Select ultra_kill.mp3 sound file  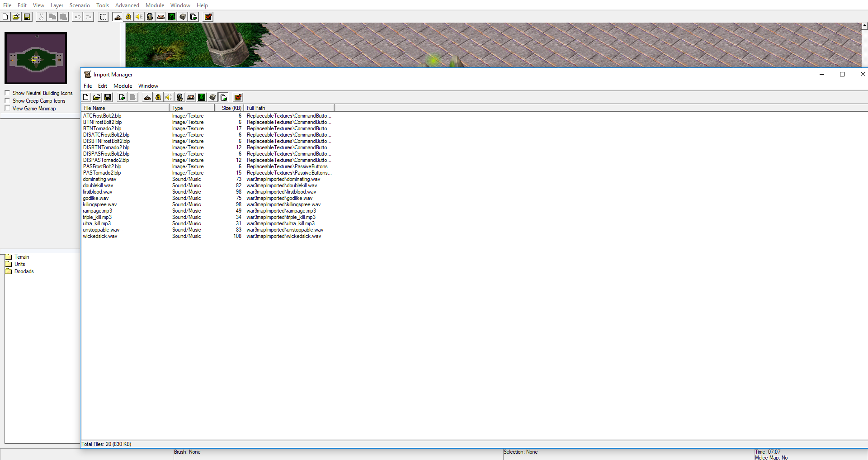[x=96, y=223]
